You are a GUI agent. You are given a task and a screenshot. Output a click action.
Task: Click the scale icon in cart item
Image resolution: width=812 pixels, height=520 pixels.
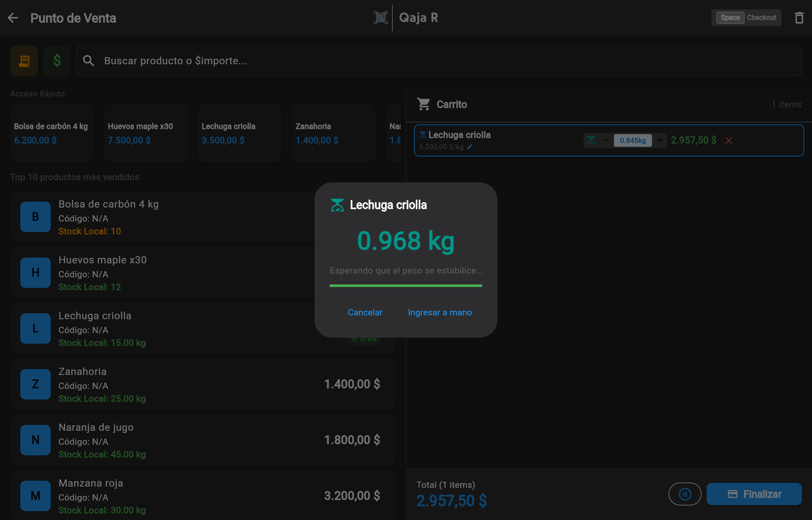591,140
